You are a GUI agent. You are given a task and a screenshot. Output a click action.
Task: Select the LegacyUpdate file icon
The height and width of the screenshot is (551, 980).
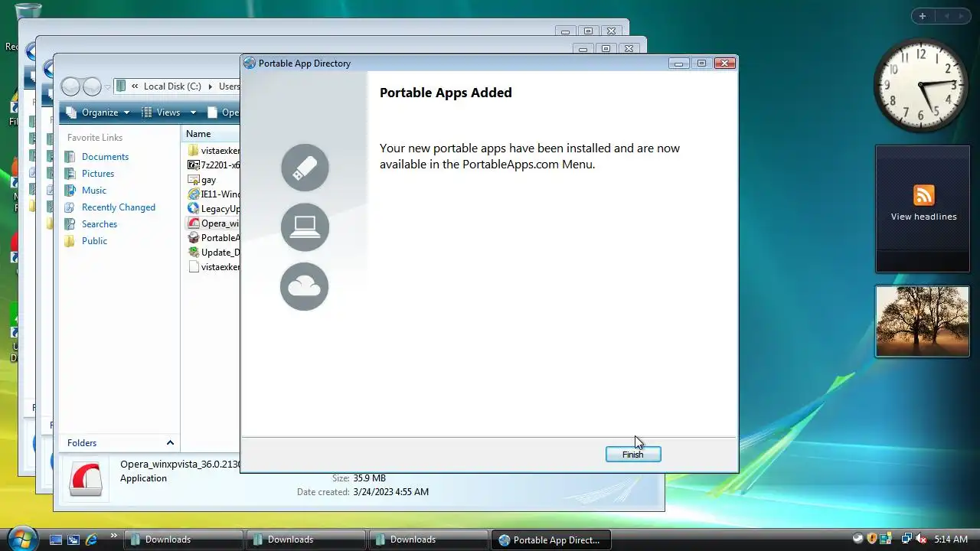pos(194,209)
